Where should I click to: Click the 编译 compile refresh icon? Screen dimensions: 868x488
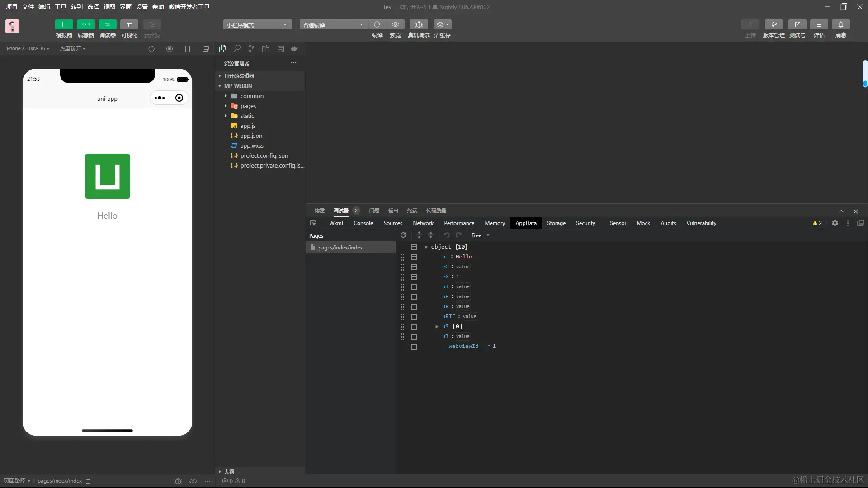[x=377, y=24]
